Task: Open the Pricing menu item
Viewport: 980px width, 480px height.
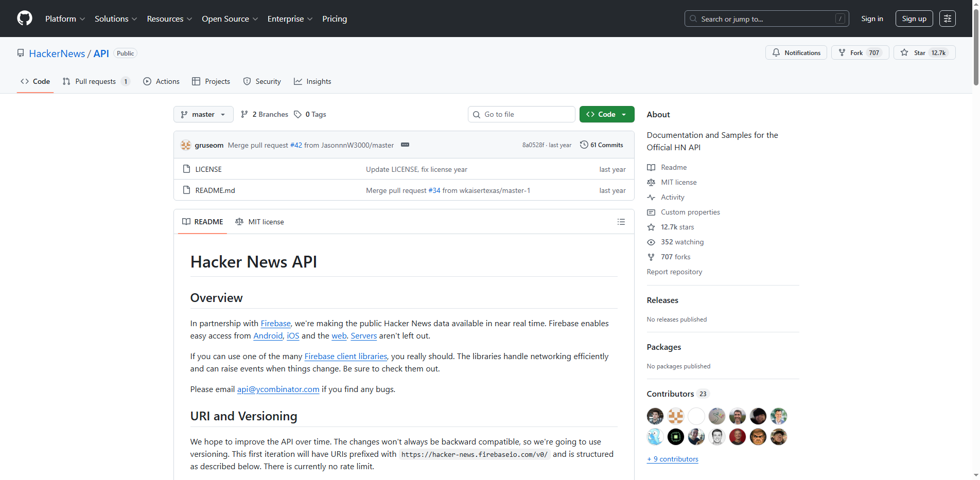Action: 334,19
